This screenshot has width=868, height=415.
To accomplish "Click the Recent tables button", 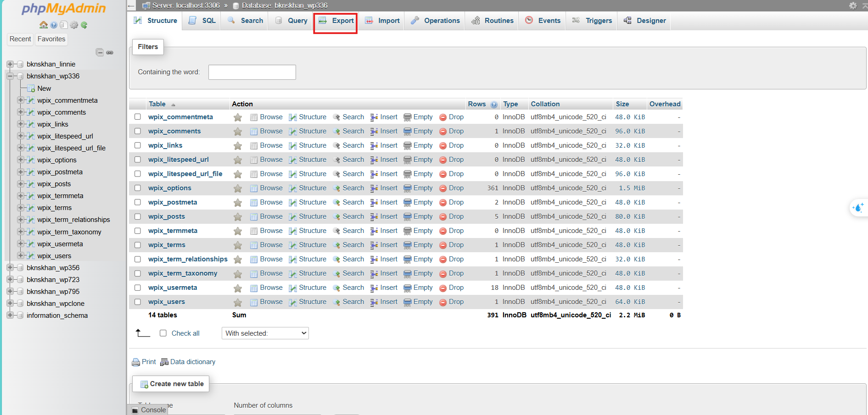I will (x=20, y=39).
